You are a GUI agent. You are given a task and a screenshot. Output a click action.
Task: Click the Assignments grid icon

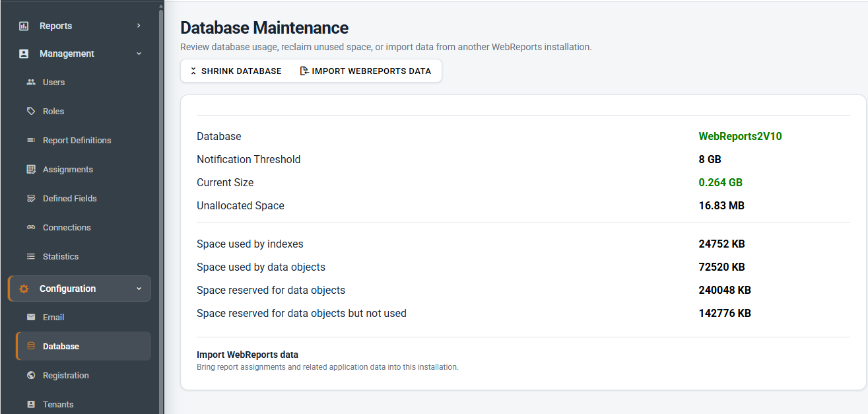(31, 170)
